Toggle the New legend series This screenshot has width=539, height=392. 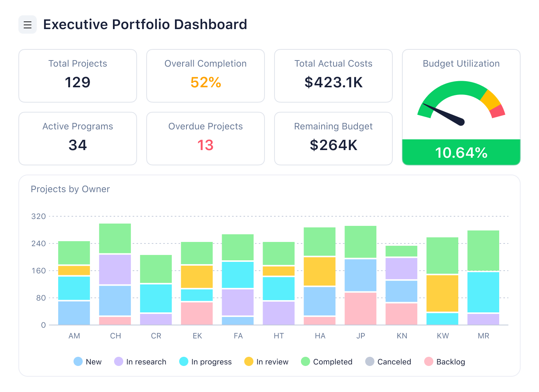(x=87, y=362)
